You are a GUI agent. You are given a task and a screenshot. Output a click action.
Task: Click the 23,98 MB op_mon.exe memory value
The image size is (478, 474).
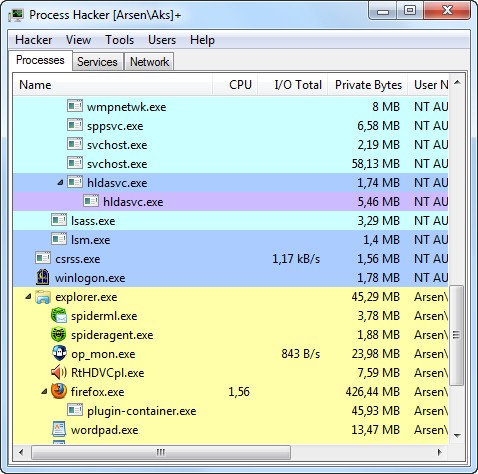point(375,354)
